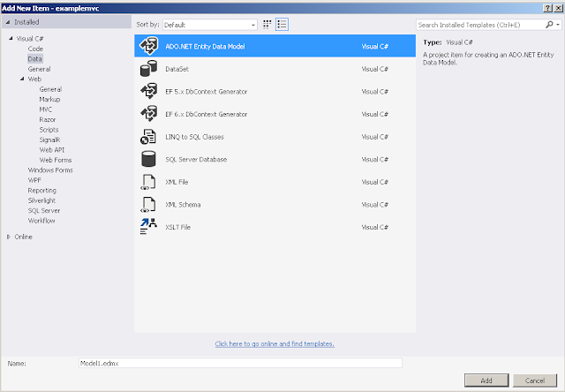565x392 pixels.
Task: Select the XML Schema icon
Action: click(x=148, y=205)
